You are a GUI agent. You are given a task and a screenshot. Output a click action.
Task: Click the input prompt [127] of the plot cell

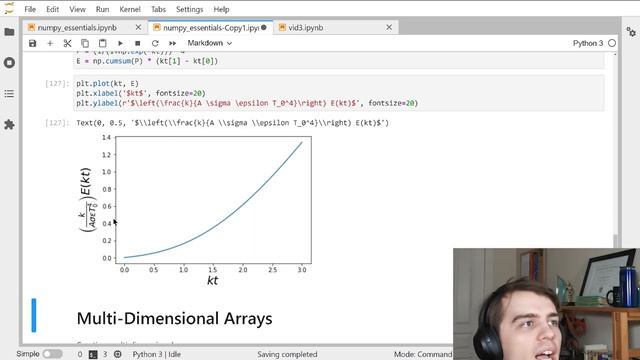pyautogui.click(x=57, y=84)
